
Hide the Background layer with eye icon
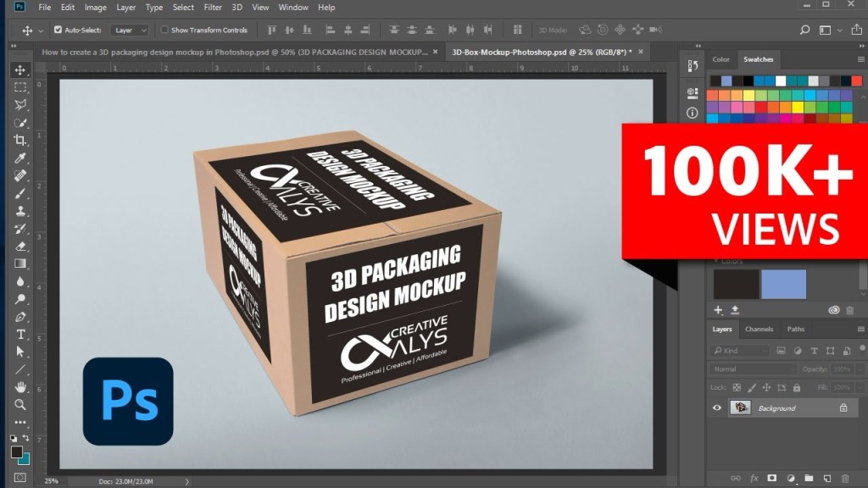717,408
